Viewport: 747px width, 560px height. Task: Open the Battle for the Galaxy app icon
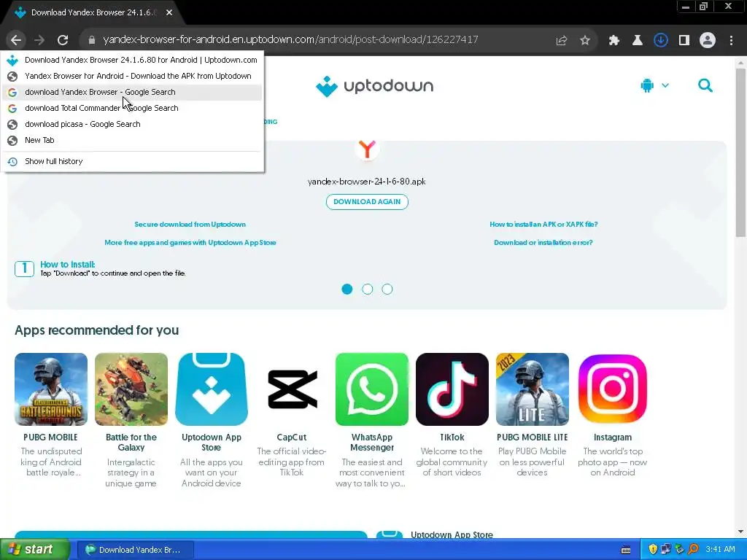[x=131, y=389]
